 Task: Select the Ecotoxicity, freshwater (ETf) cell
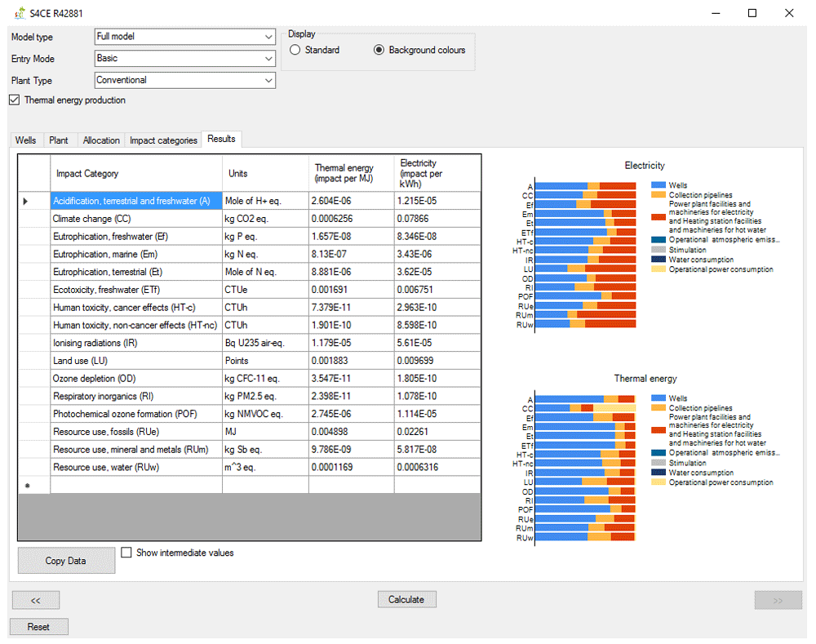[x=135, y=290]
